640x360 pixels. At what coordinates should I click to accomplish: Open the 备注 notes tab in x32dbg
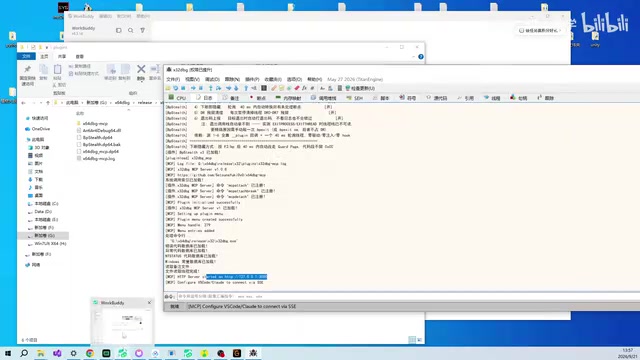[231, 98]
